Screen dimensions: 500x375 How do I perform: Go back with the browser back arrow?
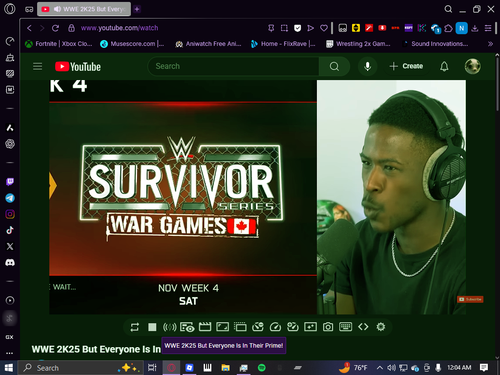pyautogui.click(x=29, y=28)
